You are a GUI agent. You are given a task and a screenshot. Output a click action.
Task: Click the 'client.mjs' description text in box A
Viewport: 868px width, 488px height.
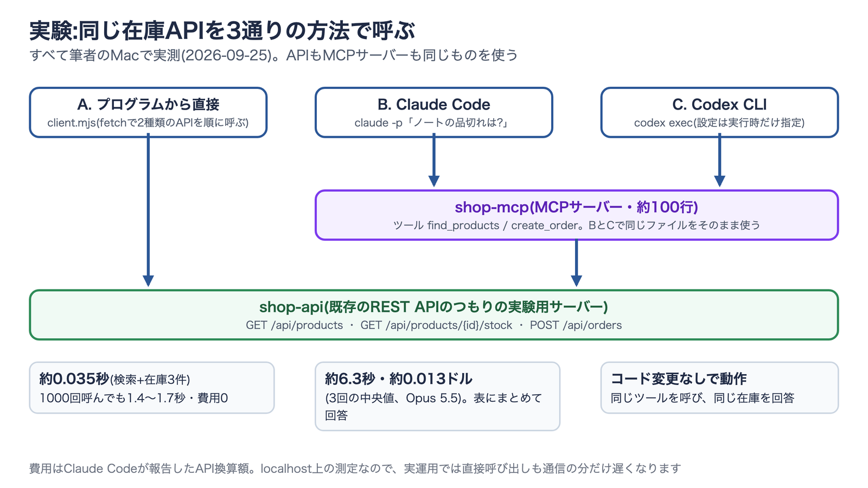tap(148, 123)
